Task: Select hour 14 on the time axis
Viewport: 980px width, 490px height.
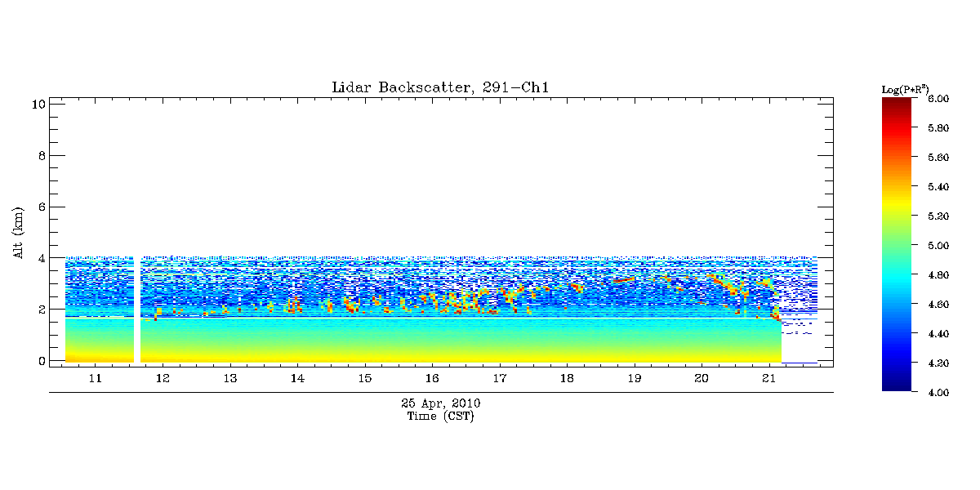Action: [x=297, y=378]
